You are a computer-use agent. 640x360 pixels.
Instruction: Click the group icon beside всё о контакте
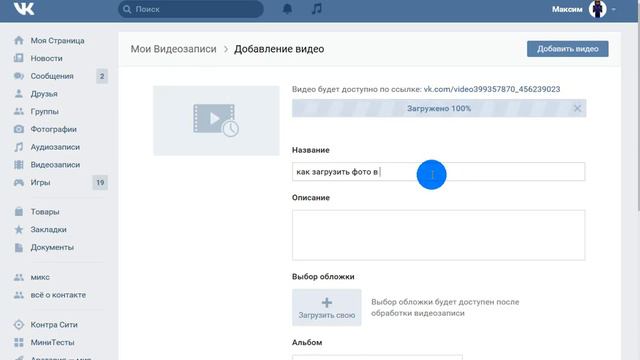(x=19, y=295)
